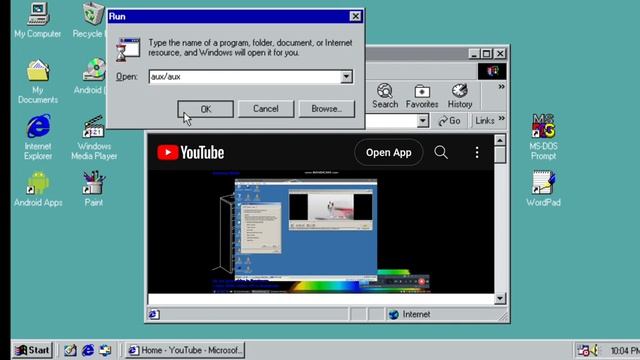Maximize the Internet Explorer window
This screenshot has width=640, height=360.
[487, 53]
